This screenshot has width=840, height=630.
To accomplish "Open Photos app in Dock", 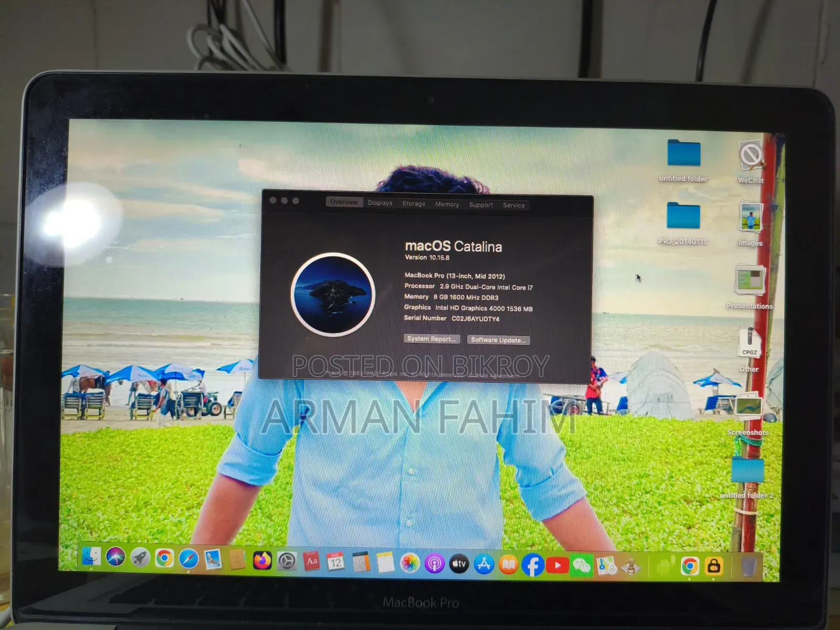I will (x=410, y=563).
